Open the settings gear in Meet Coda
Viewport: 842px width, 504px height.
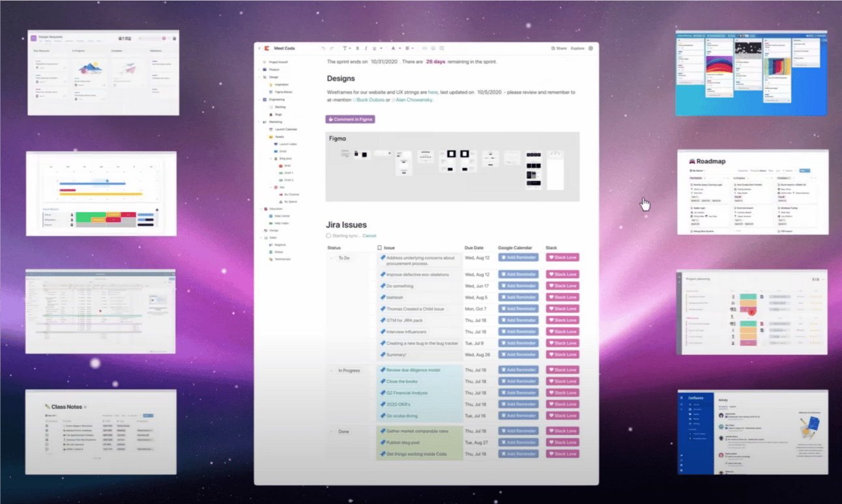pyautogui.click(x=591, y=48)
